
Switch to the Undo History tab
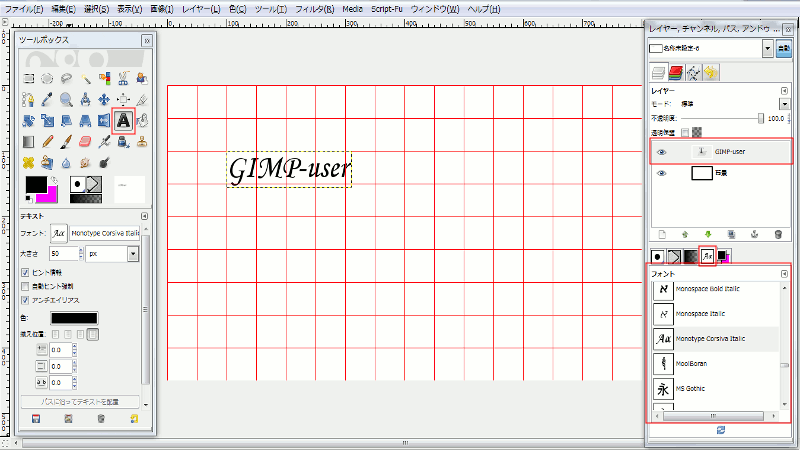711,73
